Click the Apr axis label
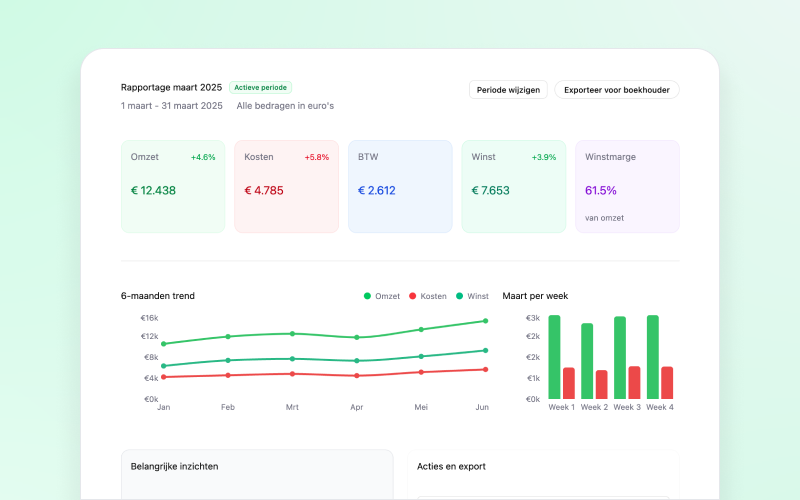Viewport: 800px width, 500px height. click(x=357, y=407)
